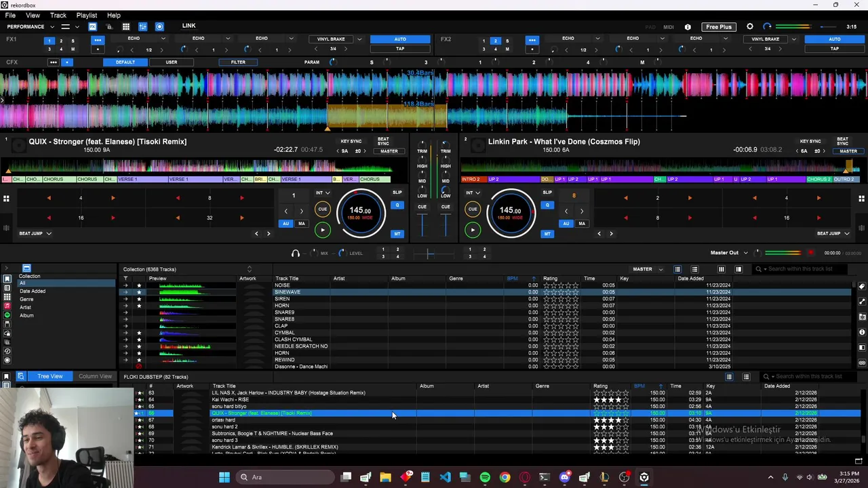Open Spotify in Windows taskbar
Image resolution: width=868 pixels, height=488 pixels.
485,477
